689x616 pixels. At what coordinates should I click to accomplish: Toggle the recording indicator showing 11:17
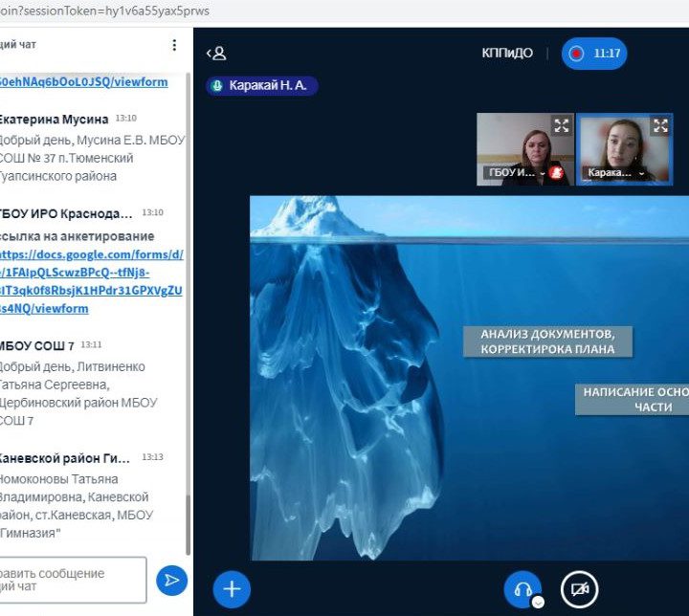594,54
